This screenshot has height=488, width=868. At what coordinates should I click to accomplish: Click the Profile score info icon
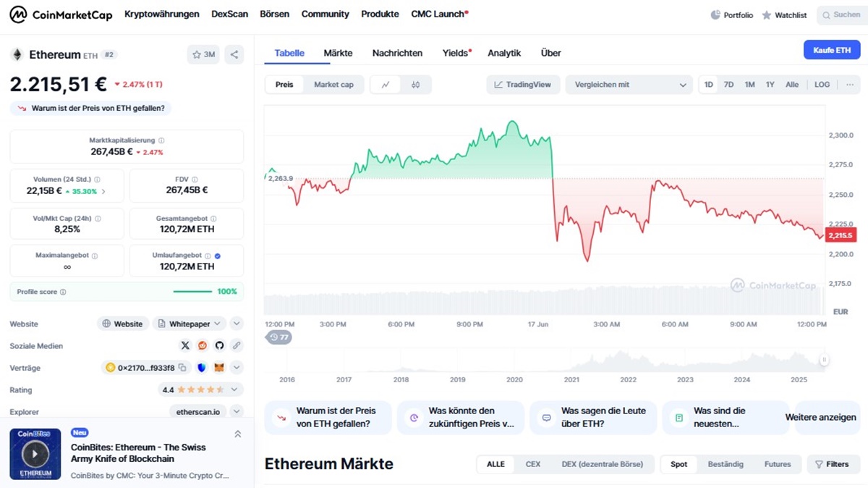click(63, 292)
